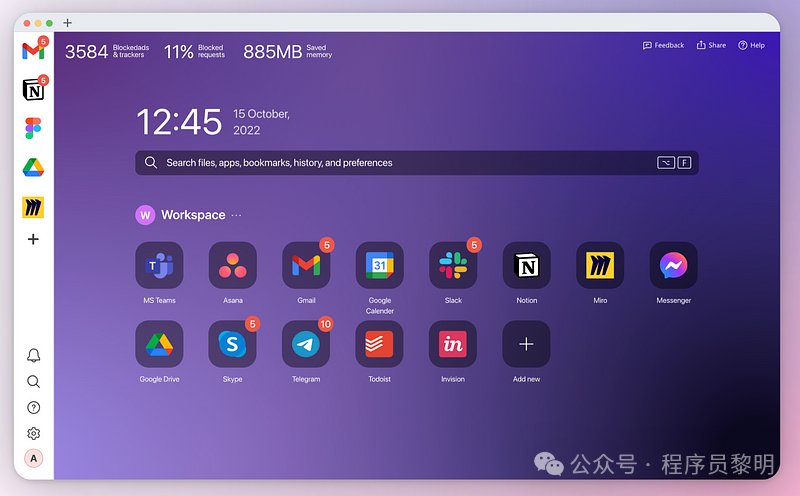The height and width of the screenshot is (496, 800).
Task: Open Todoist app tile
Action: [x=380, y=344]
